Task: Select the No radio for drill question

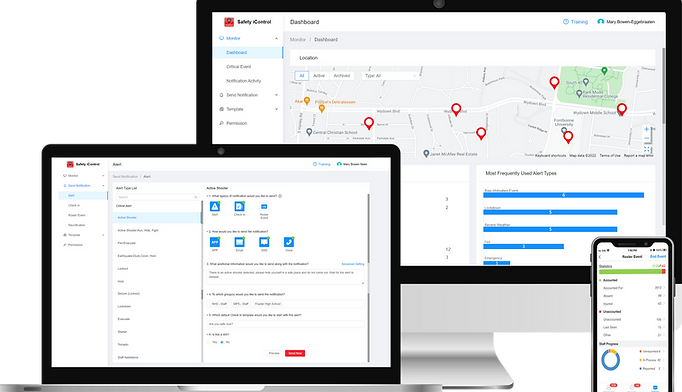Action: (x=222, y=342)
